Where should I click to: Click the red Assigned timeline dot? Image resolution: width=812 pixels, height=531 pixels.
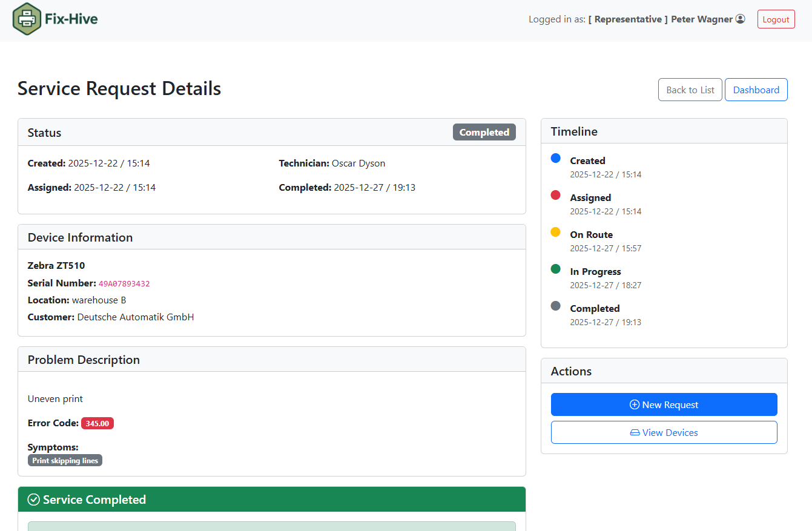(555, 195)
